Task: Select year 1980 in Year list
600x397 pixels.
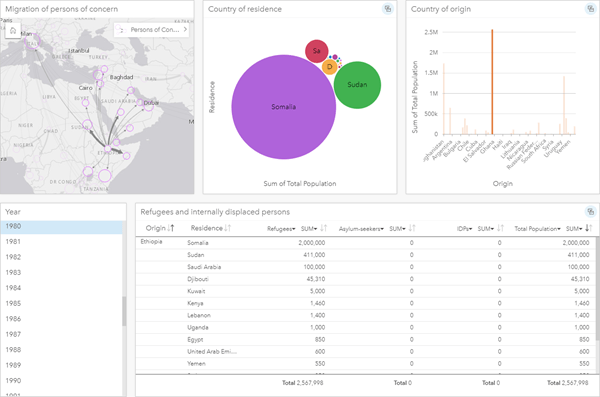Action: (62, 226)
